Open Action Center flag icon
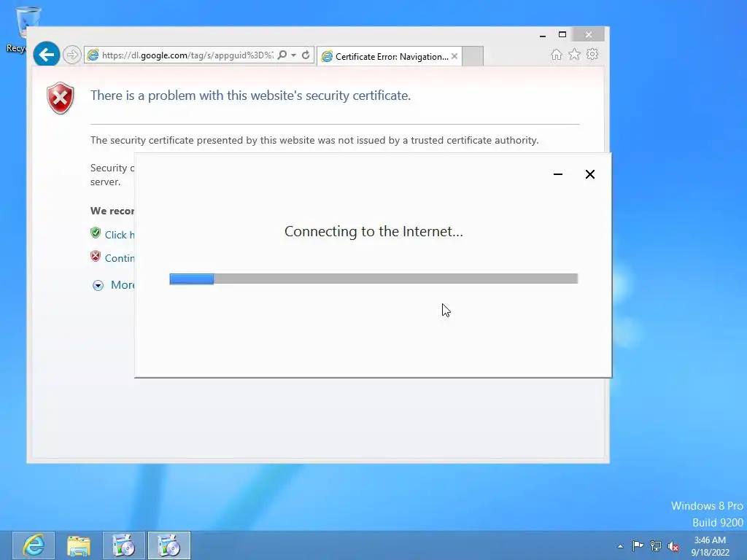 point(638,545)
